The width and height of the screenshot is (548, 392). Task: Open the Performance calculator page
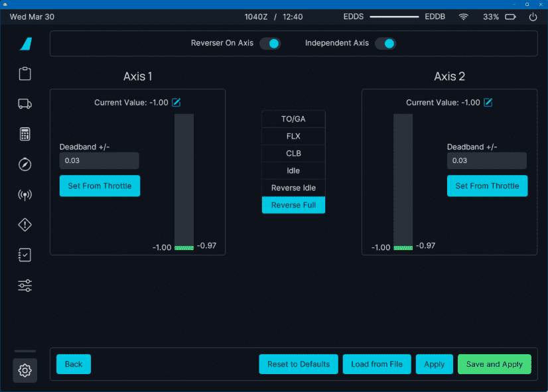[x=25, y=134]
